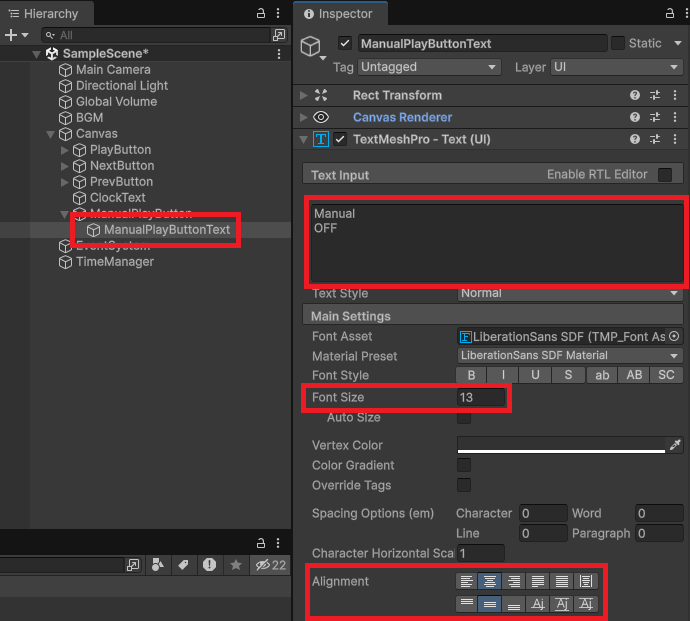The width and height of the screenshot is (690, 621).
Task: Toggle the Static checkbox
Action: point(618,43)
